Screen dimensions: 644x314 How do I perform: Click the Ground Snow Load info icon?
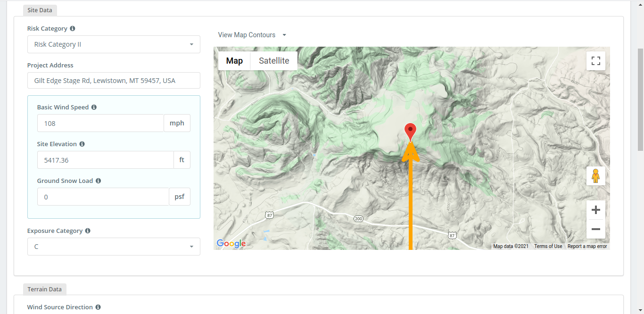coord(98,181)
